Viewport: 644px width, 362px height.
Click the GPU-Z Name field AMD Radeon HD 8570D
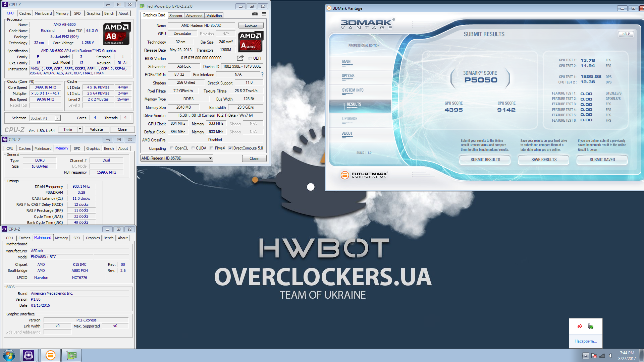coord(201,25)
